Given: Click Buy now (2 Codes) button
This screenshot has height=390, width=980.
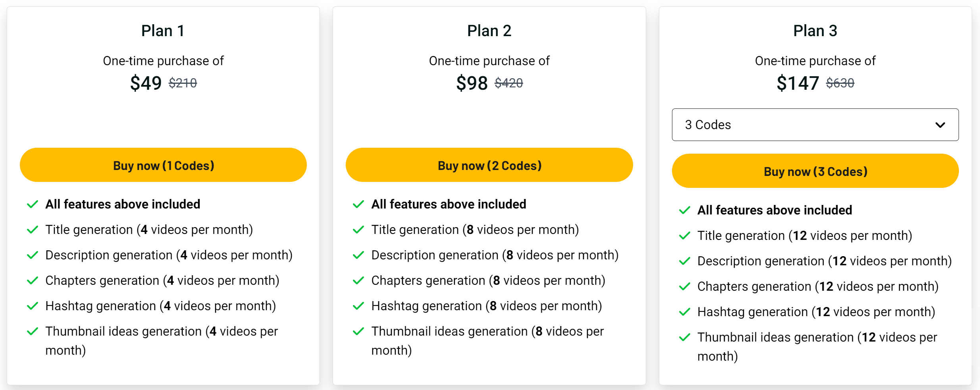Looking at the screenshot, I should (489, 165).
